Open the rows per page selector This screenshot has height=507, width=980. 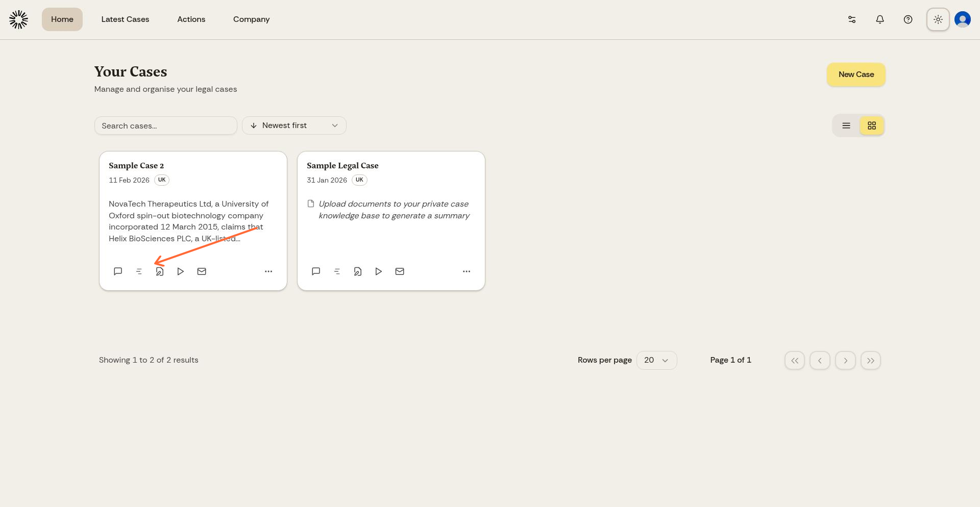[656, 360]
